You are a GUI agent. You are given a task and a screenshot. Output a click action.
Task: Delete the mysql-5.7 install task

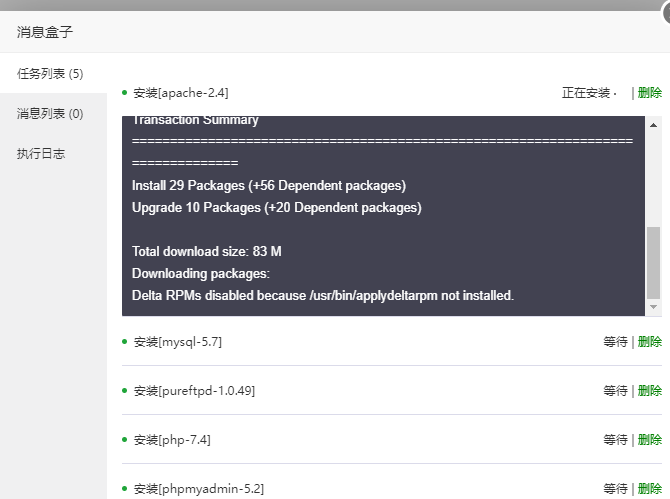coord(649,342)
